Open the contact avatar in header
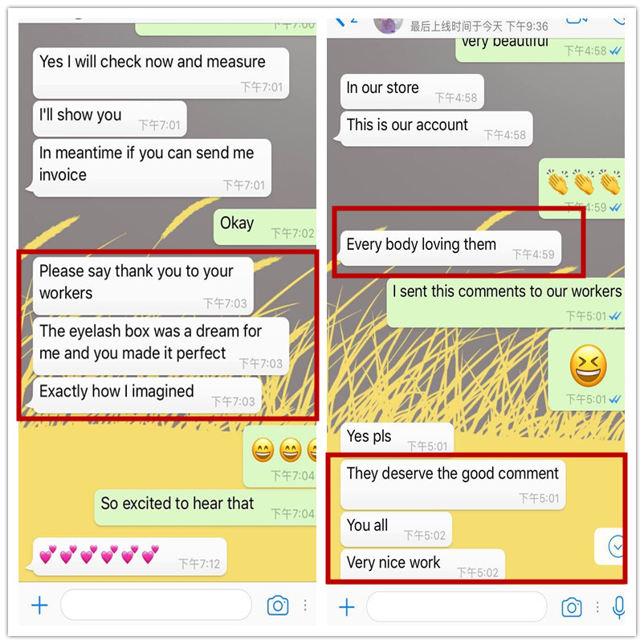This screenshot has width=644, height=644. coord(388,26)
